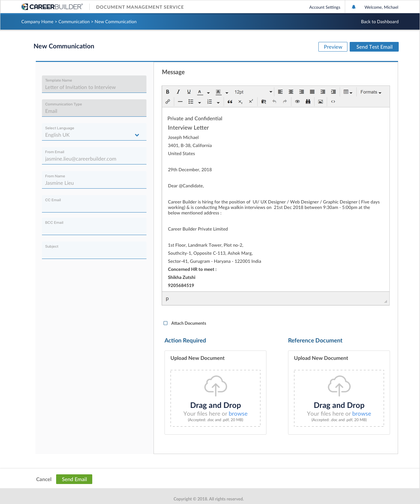The height and width of the screenshot is (504, 420).
Task: Toggle underline formatting
Action: point(189,92)
